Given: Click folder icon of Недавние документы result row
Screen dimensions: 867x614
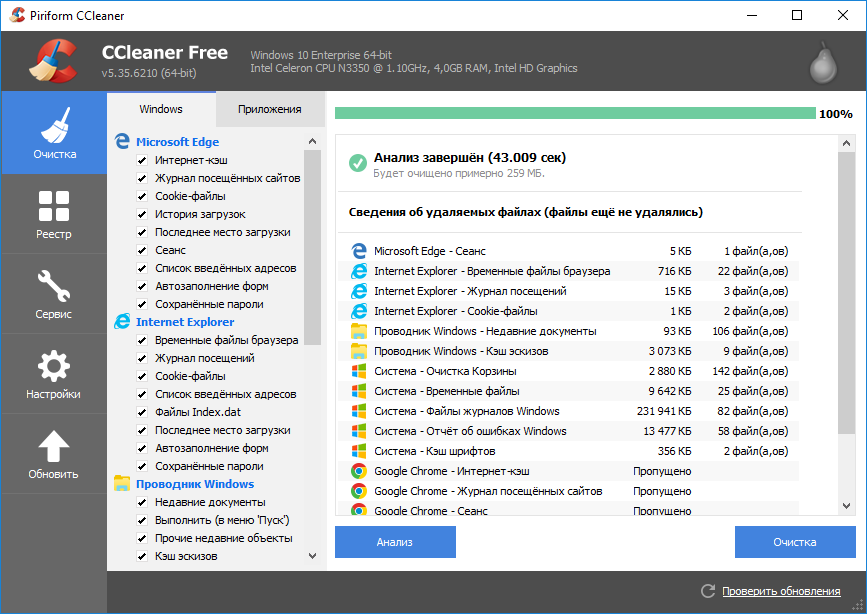Looking at the screenshot, I should tap(359, 331).
